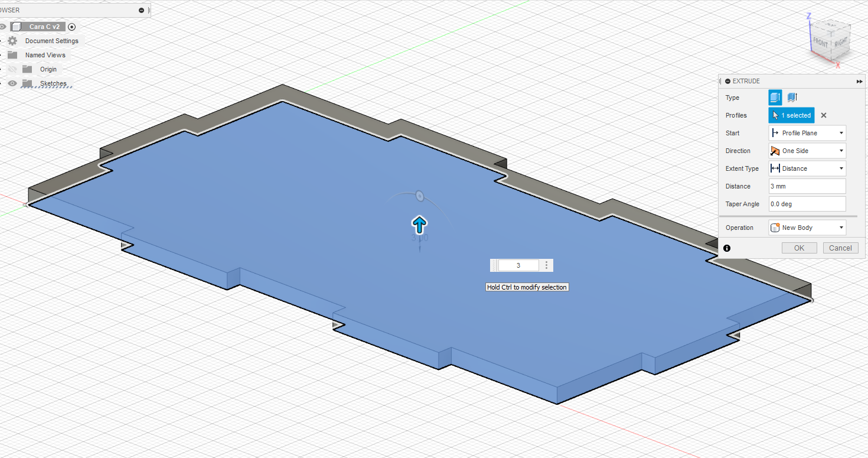Switch to the Thin Extrude type icon
Screen dimensions: 868x458
click(792, 97)
